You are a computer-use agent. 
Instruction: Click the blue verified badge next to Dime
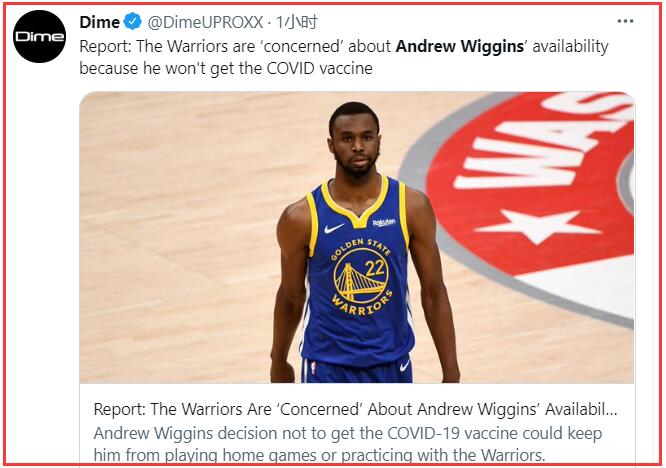coord(133,22)
